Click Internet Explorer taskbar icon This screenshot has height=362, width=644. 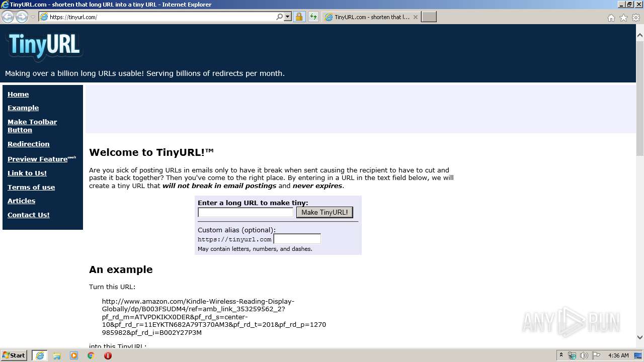pos(40,355)
